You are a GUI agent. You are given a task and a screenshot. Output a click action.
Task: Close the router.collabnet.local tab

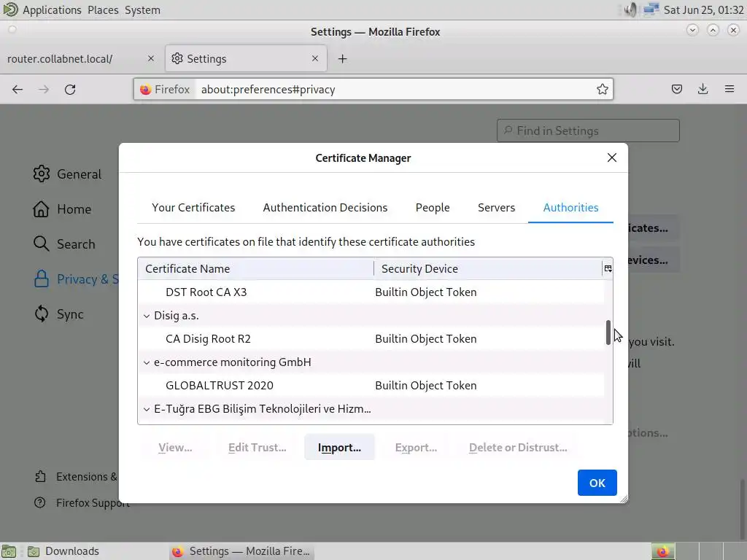[x=151, y=58]
